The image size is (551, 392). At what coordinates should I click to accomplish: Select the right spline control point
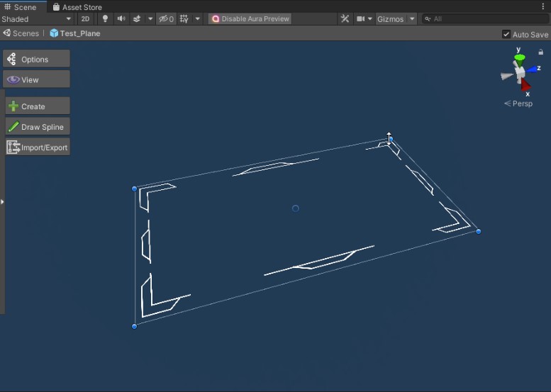coord(478,231)
